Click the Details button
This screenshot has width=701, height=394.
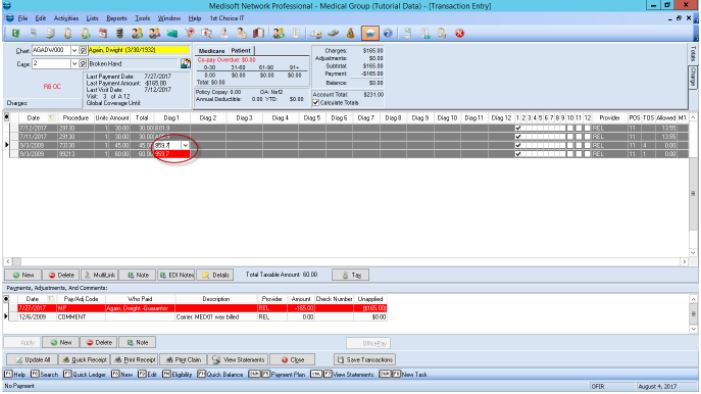(215, 275)
